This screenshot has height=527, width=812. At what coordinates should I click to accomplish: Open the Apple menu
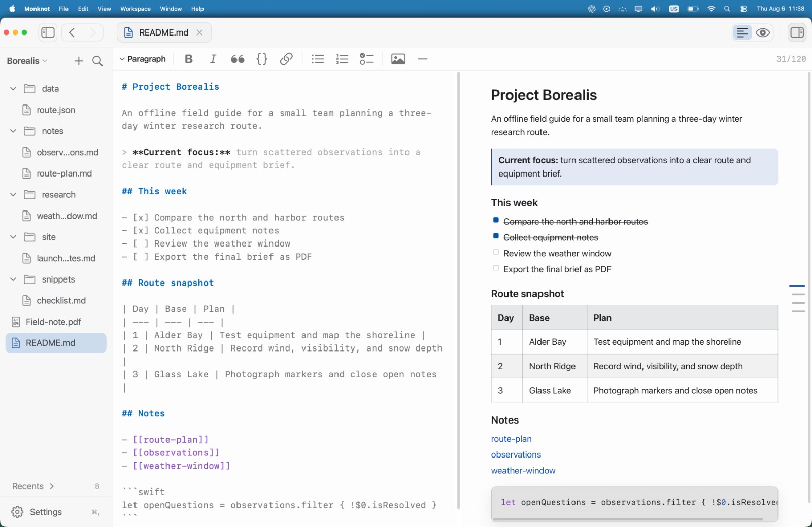pyautogui.click(x=12, y=9)
